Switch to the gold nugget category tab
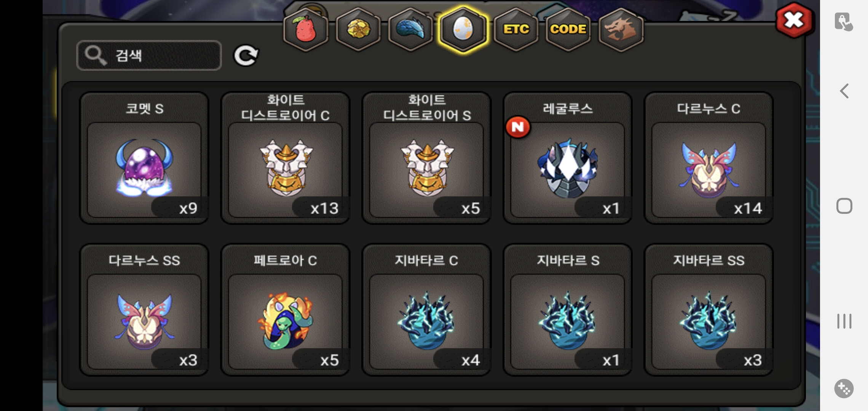The width and height of the screenshot is (868, 411). [358, 30]
